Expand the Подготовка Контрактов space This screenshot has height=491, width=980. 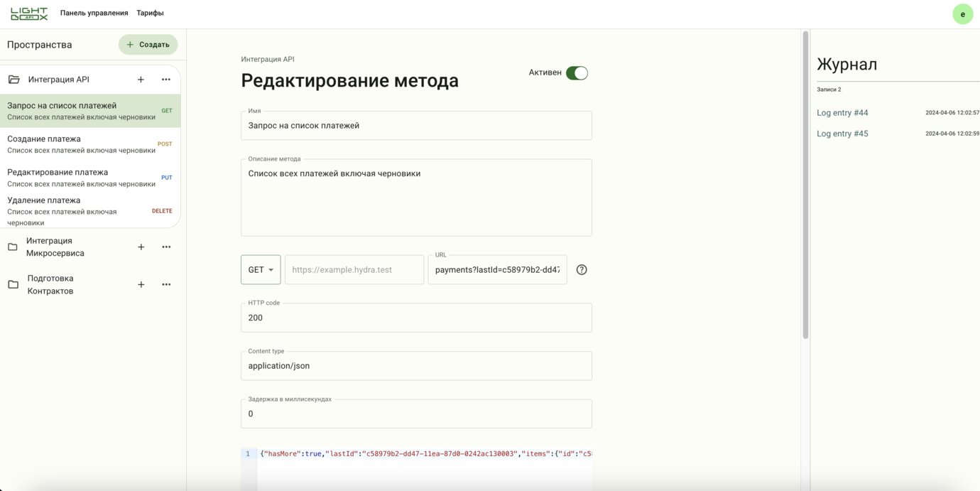pyautogui.click(x=50, y=285)
